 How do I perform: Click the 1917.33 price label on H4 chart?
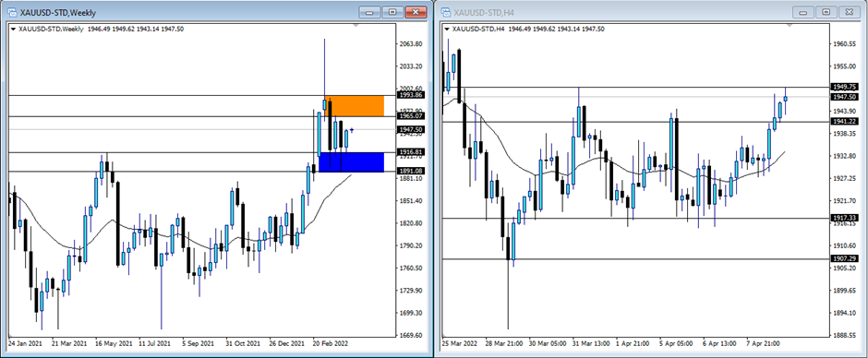coord(845,218)
